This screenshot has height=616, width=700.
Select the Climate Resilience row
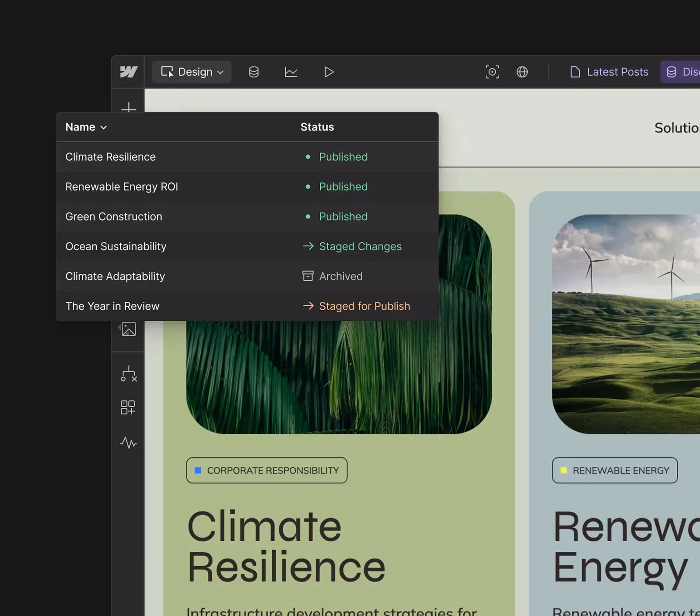[x=247, y=157]
